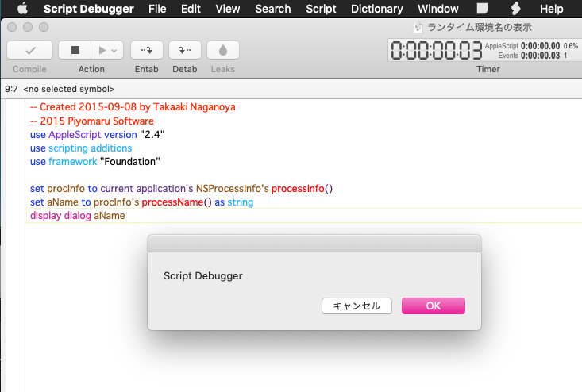
Task: Click the close window button
Action: [x=12, y=27]
